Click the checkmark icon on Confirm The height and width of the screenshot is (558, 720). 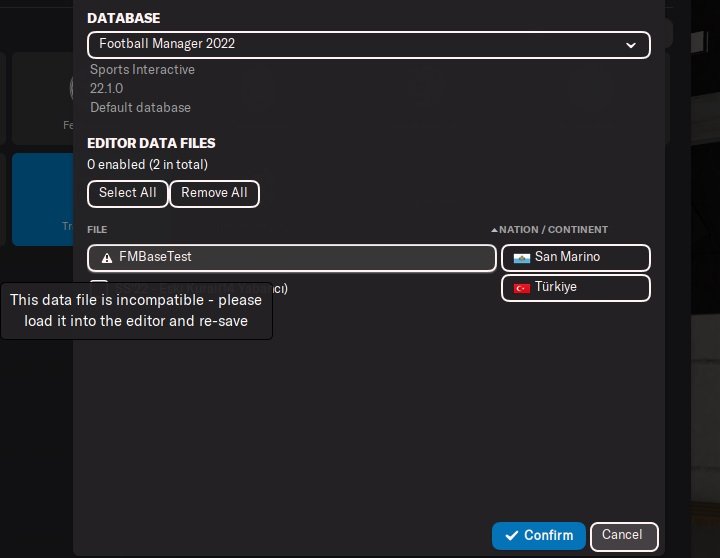[512, 535]
